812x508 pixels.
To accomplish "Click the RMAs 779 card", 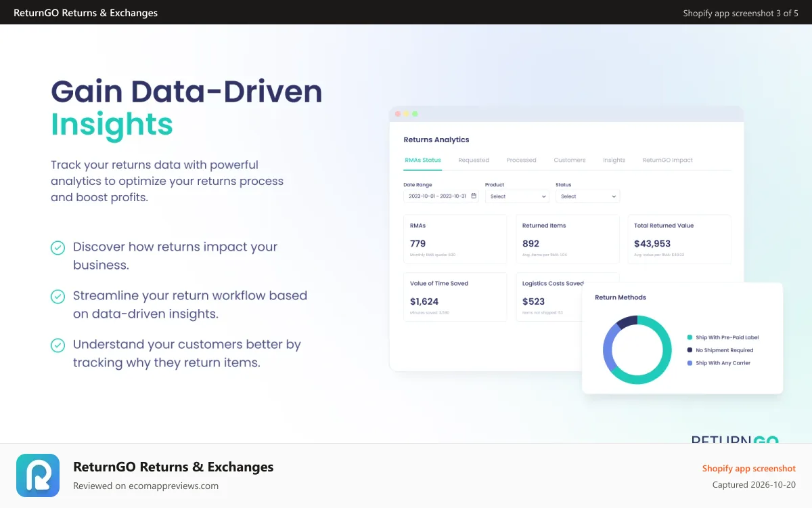I will tap(455, 239).
